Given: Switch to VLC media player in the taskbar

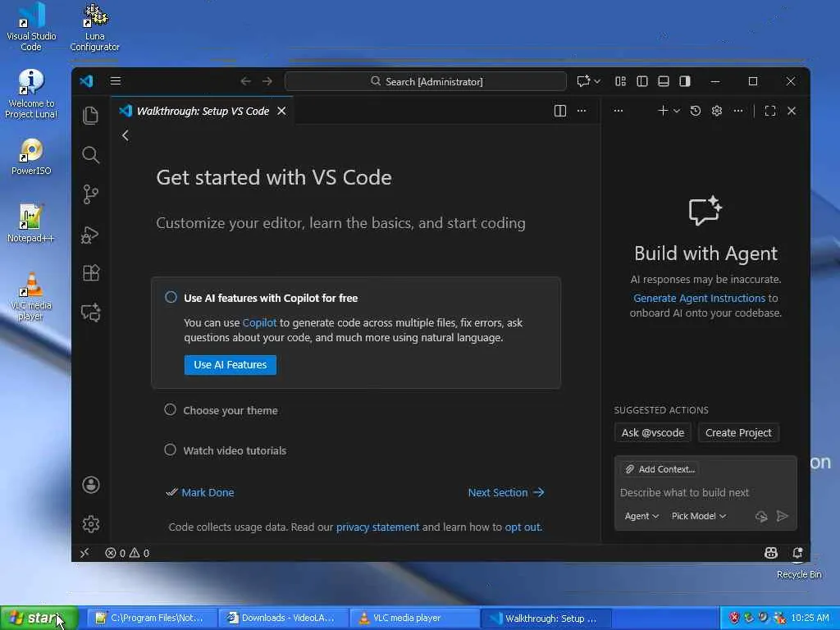Looking at the screenshot, I should click(x=414, y=619).
